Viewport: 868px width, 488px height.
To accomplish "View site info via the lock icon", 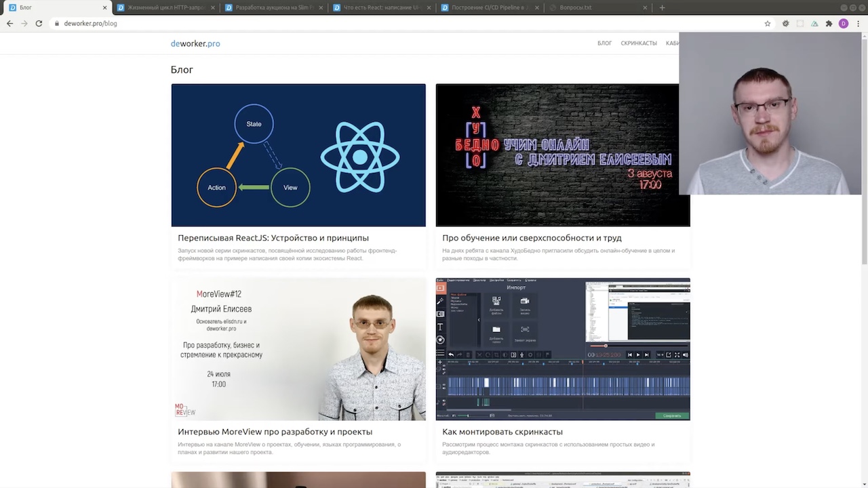I will click(x=57, y=23).
